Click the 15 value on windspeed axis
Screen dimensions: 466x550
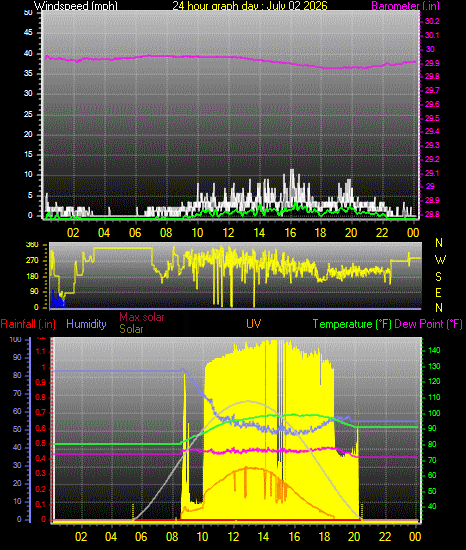(28, 154)
